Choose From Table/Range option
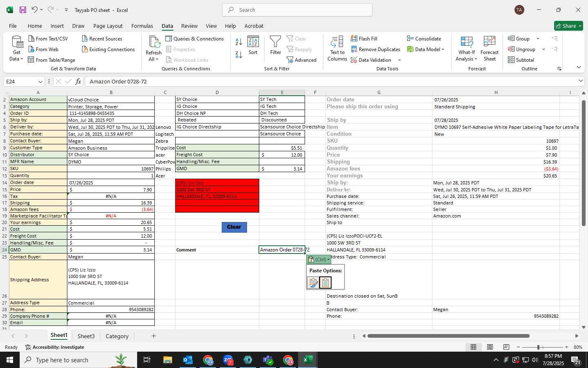Viewport: 588px width, 368px height. 51,60
